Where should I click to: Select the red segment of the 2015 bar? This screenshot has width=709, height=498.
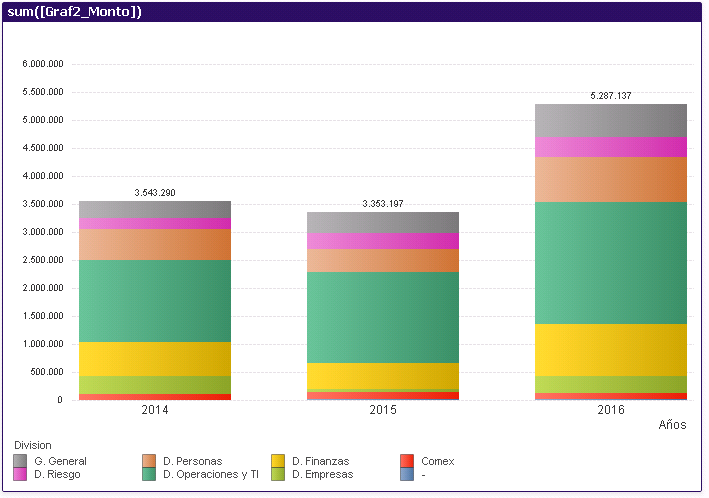[383, 396]
